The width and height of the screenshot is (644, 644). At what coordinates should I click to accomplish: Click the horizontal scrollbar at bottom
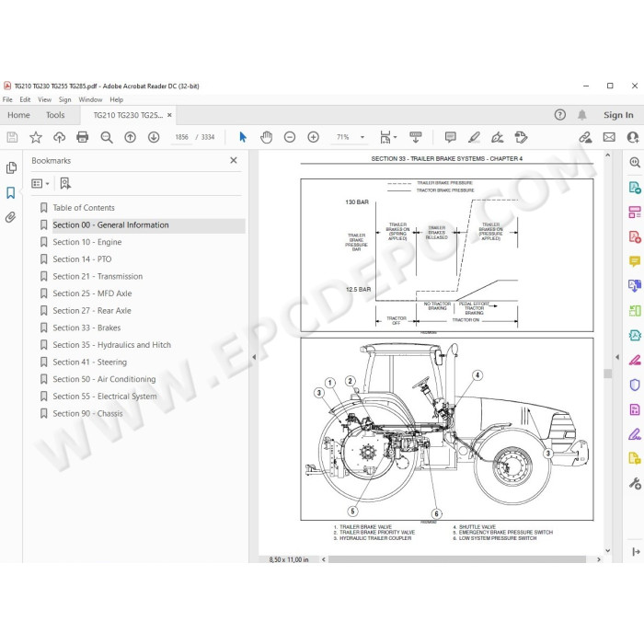[456, 559]
